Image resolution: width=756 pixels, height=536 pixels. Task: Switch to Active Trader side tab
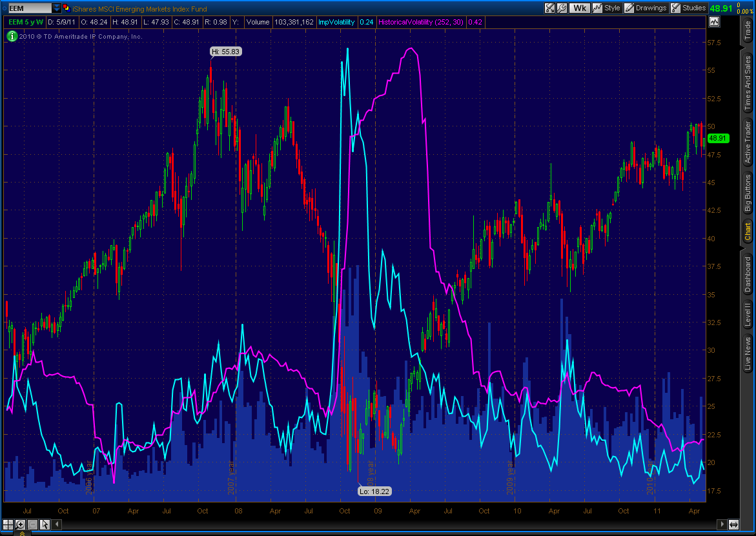point(748,142)
